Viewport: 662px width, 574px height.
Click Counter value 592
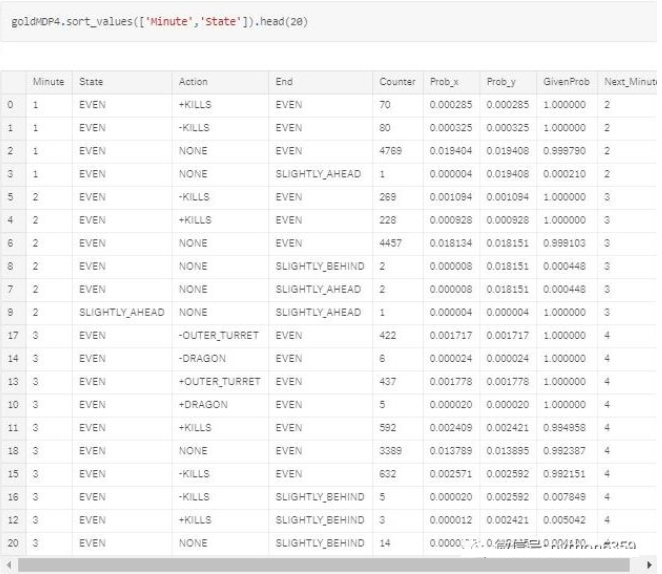coord(387,428)
